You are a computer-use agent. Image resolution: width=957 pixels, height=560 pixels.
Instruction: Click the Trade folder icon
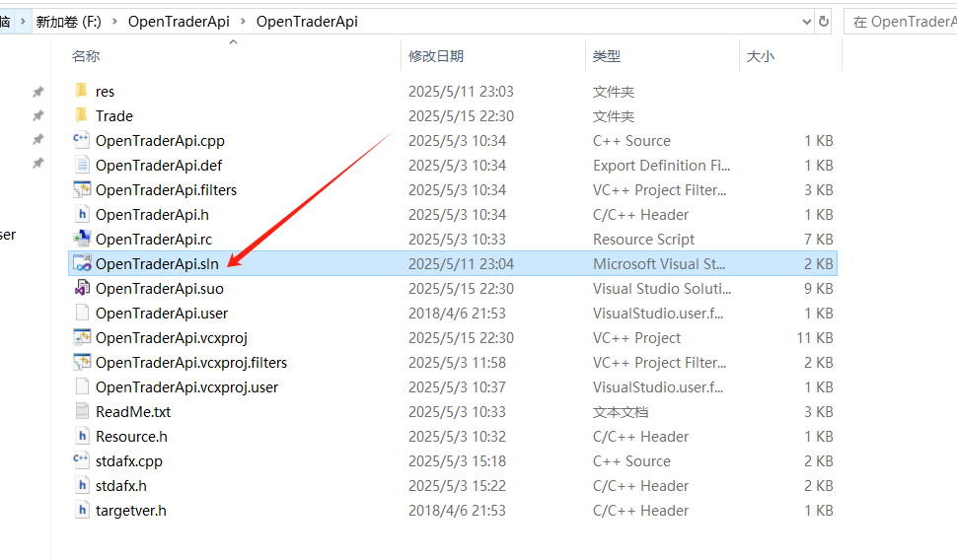[81, 115]
